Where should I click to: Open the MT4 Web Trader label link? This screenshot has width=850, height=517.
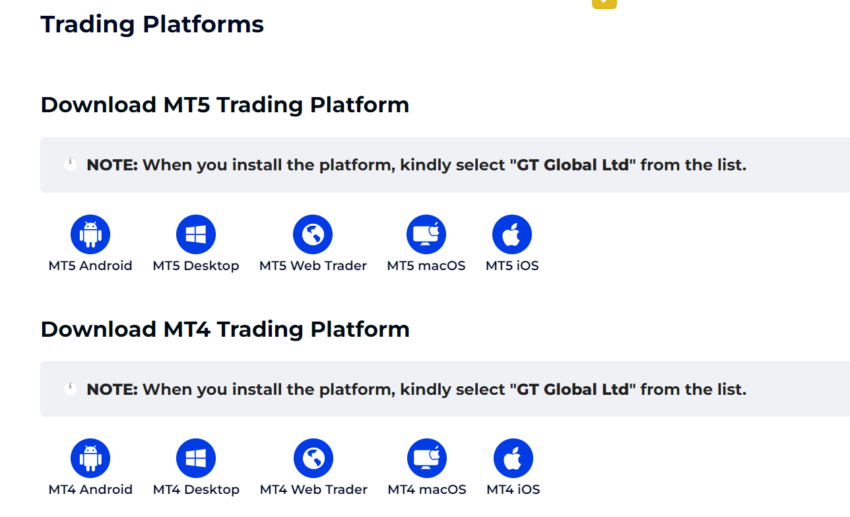click(x=313, y=489)
